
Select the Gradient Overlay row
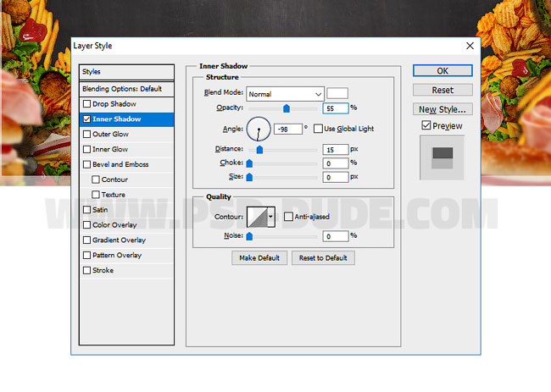point(126,240)
